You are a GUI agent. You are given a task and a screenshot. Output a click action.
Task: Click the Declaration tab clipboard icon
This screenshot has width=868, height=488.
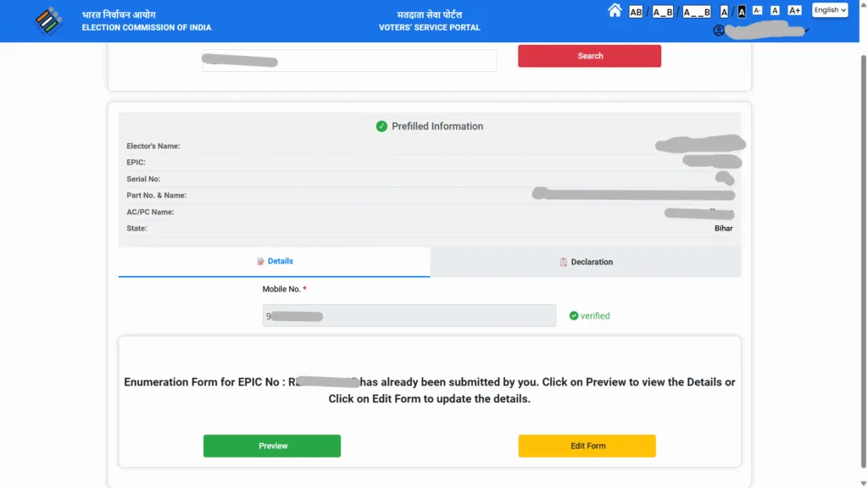[x=563, y=262]
